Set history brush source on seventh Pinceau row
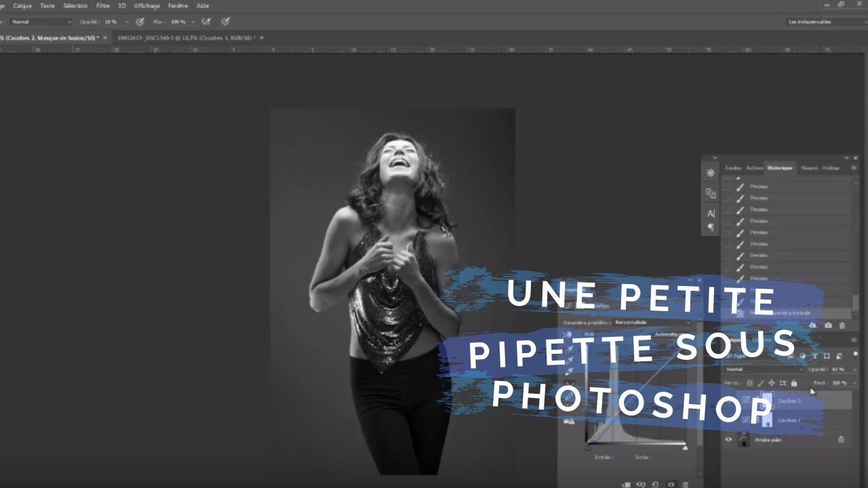The width and height of the screenshot is (868, 488). (728, 256)
